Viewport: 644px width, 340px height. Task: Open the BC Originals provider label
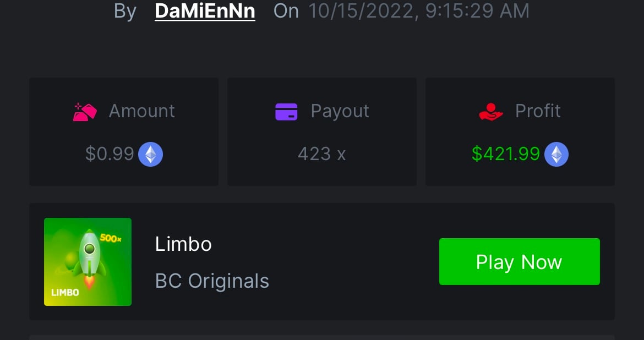(x=212, y=281)
